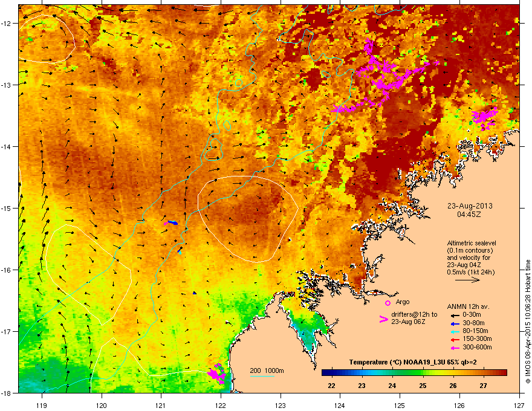Click longitude axis label 122
The width and height of the screenshot is (532, 411).
(221, 405)
